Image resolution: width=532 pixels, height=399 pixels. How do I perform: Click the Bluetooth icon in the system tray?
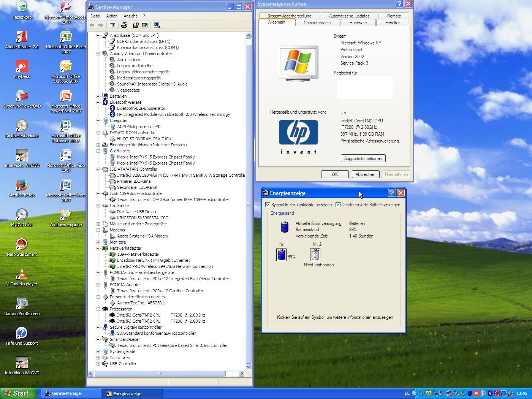point(490,393)
